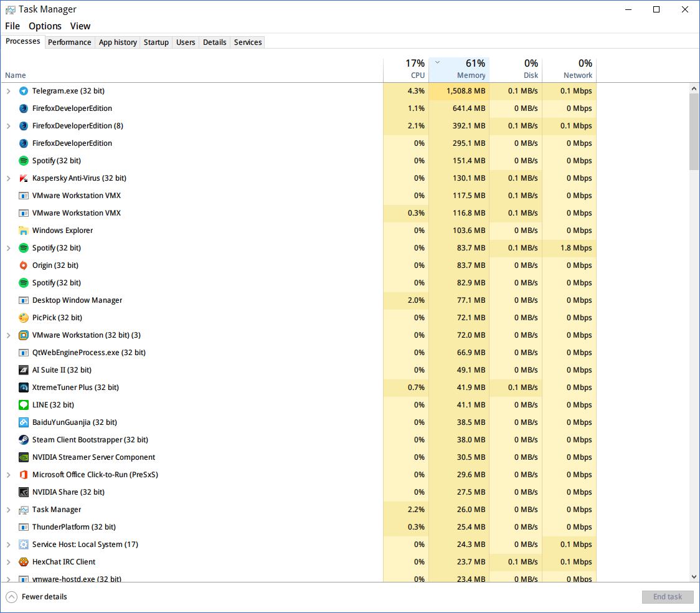
Task: Select the 641.4 MB FirefoxDeveloperEdition memory cell
Action: click(x=460, y=108)
